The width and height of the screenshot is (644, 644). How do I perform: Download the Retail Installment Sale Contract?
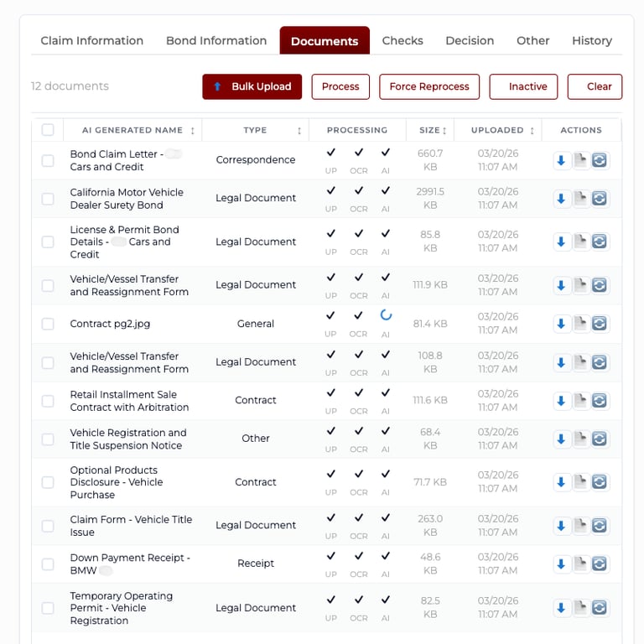(x=562, y=401)
